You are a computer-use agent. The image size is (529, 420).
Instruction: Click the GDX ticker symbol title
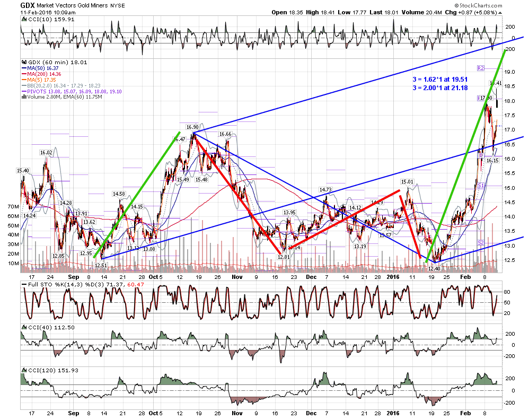click(28, 5)
